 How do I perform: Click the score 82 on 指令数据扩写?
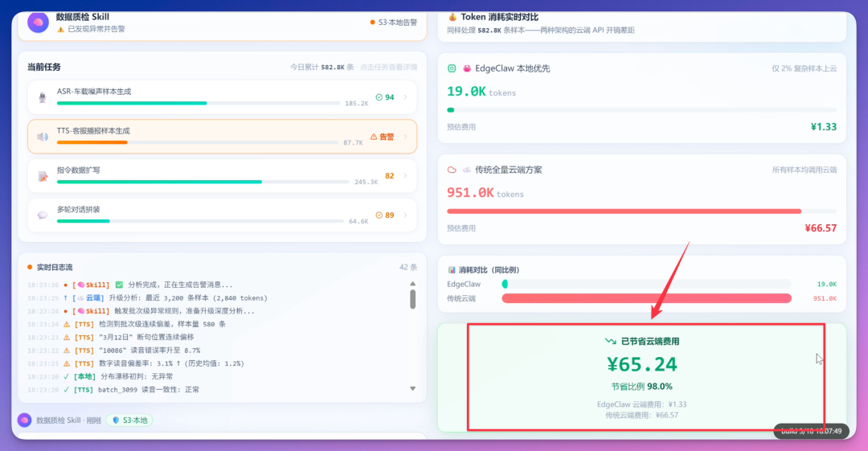[x=389, y=175]
